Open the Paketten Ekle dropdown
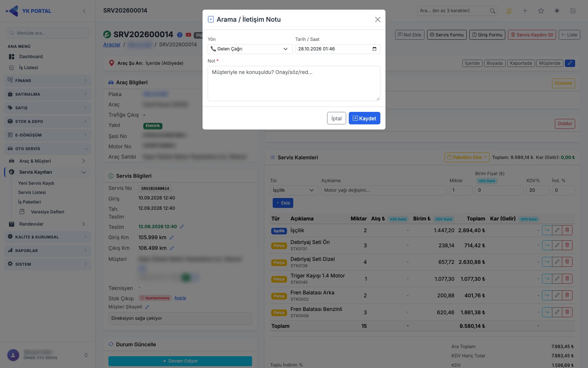 [x=467, y=157]
